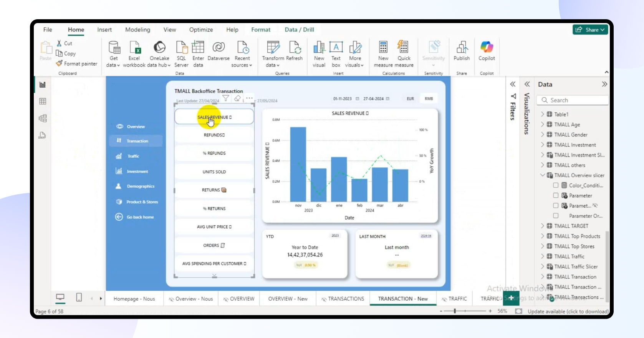Insert a Text box
The width and height of the screenshot is (644, 338).
pyautogui.click(x=336, y=54)
